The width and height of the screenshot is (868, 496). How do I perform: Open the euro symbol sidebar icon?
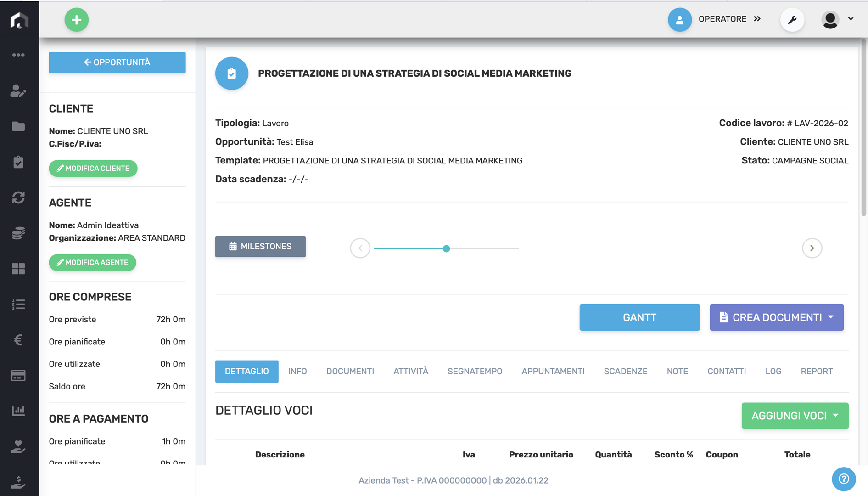(x=18, y=340)
